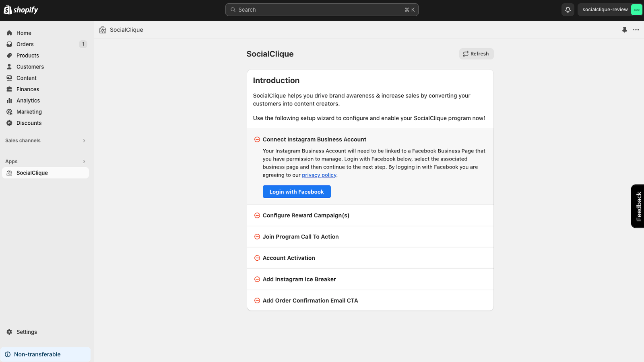
Task: Expand the Account Activation step
Action: (x=370, y=258)
